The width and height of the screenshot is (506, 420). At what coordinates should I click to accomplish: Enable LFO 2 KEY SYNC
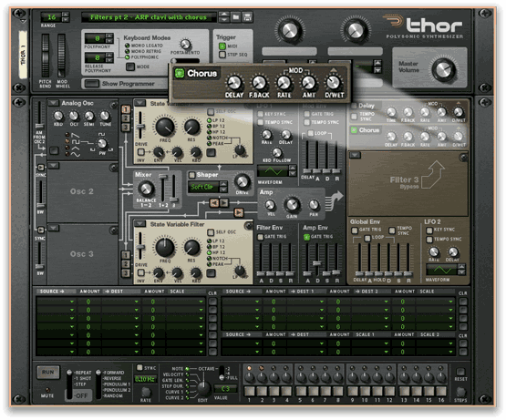point(429,230)
